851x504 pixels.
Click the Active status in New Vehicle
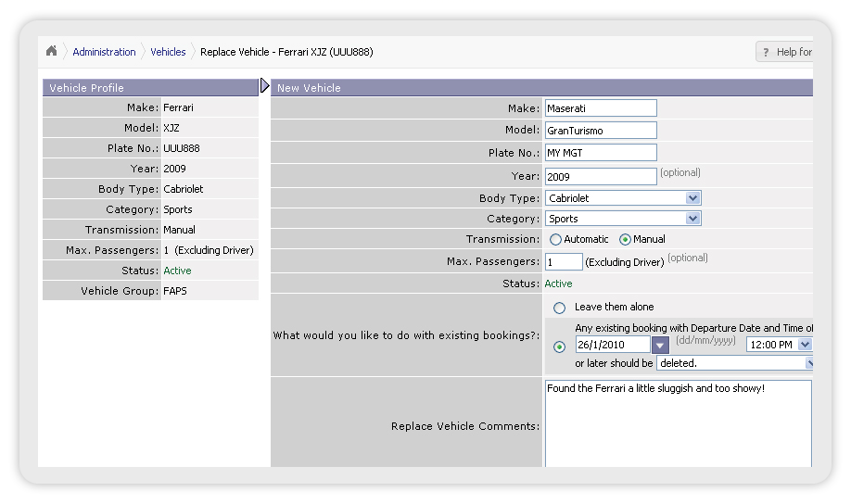[x=558, y=283]
